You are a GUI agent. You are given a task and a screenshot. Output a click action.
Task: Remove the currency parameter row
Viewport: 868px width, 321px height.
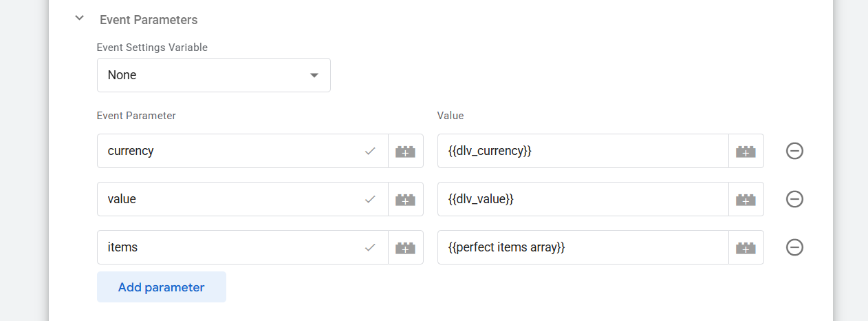[794, 151]
